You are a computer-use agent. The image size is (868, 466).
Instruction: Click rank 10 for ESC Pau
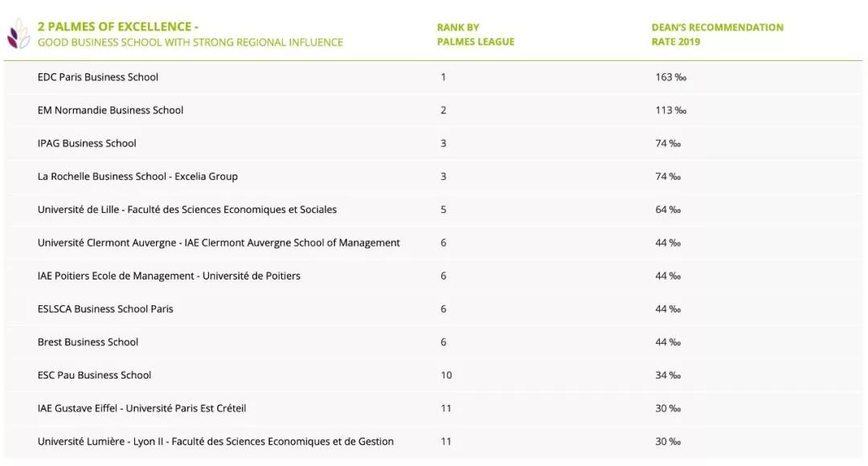tap(446, 375)
